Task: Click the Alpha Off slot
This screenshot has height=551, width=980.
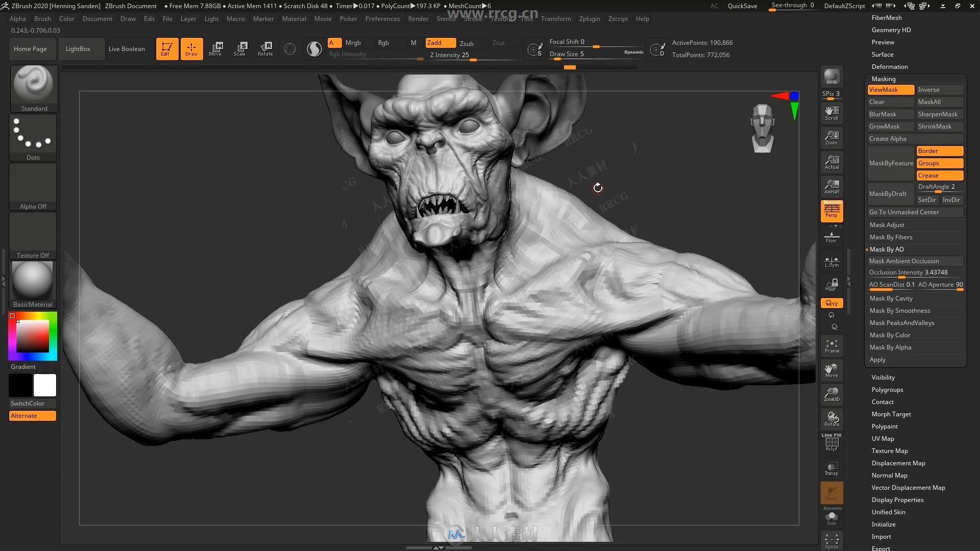Action: [33, 187]
